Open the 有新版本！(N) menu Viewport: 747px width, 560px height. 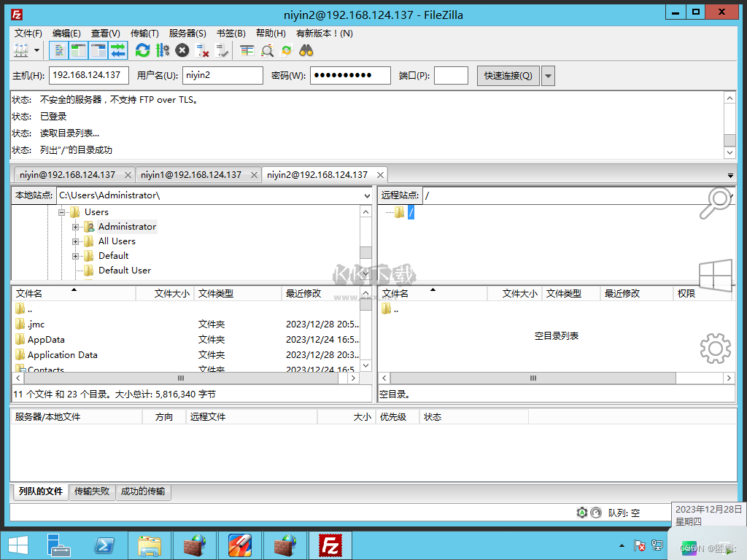[x=324, y=34]
